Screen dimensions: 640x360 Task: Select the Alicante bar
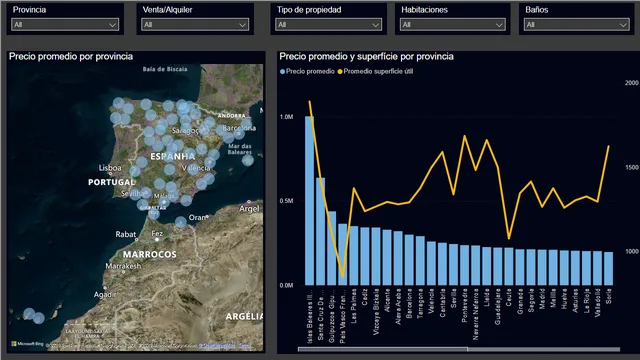click(x=387, y=257)
